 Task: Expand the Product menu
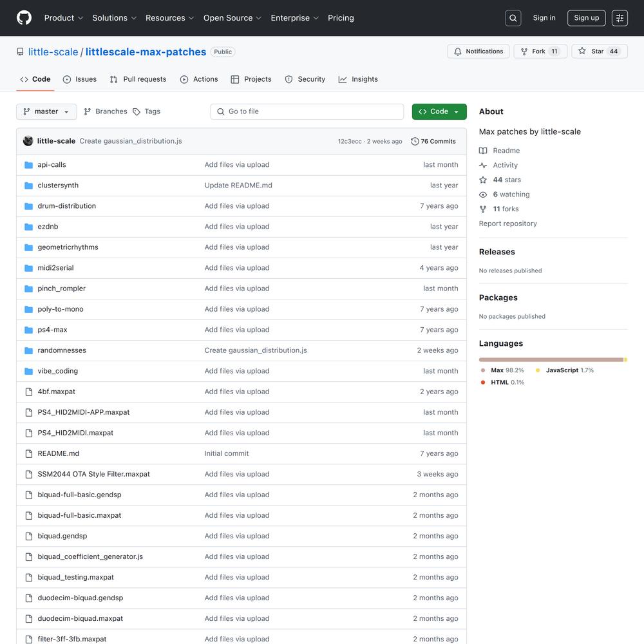pos(64,18)
